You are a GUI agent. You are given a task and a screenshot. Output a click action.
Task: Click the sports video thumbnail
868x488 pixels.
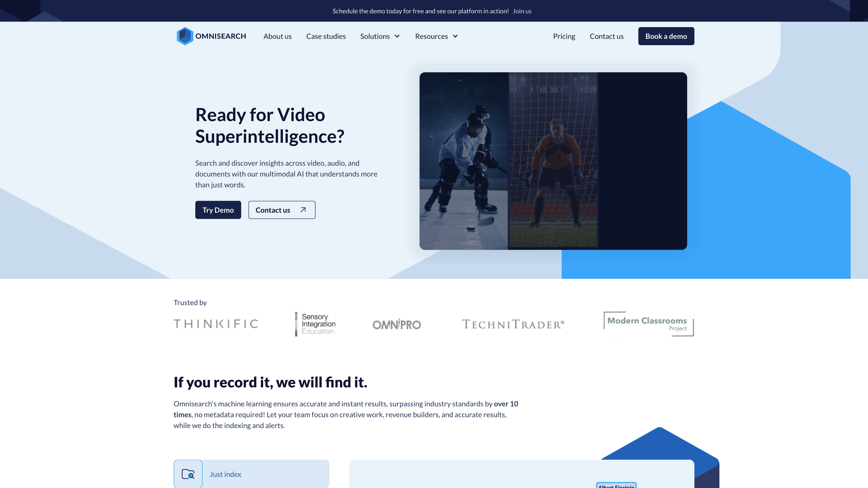553,161
